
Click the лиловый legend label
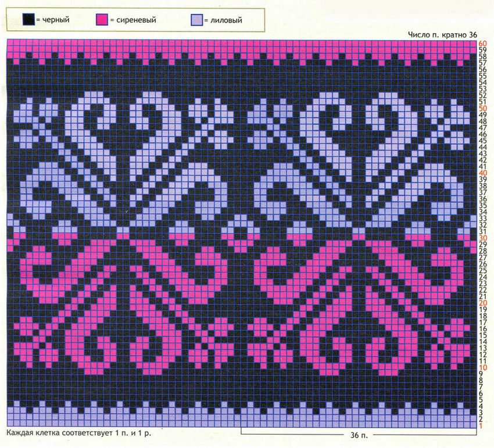click(x=225, y=20)
